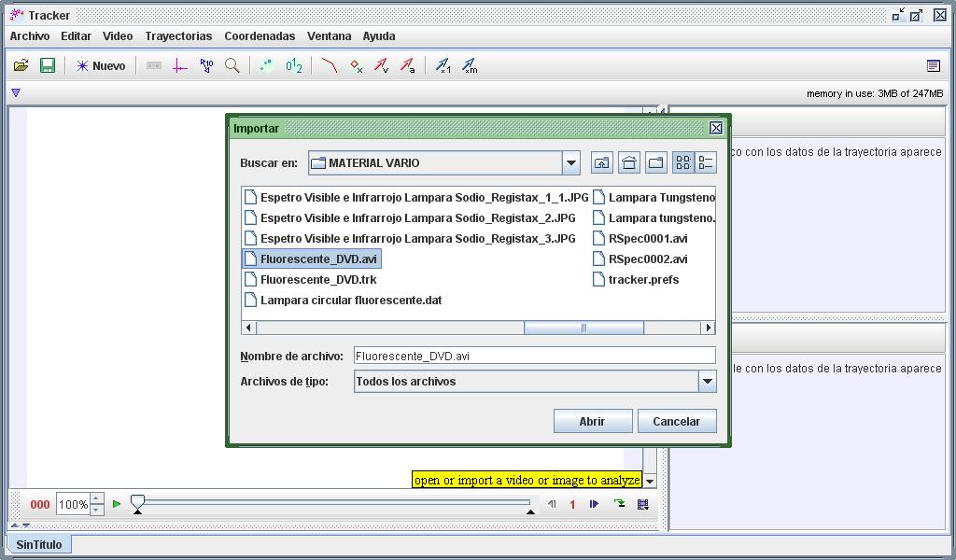The image size is (956, 560).
Task: Open the Buscar en folder dropdown
Action: pyautogui.click(x=570, y=161)
